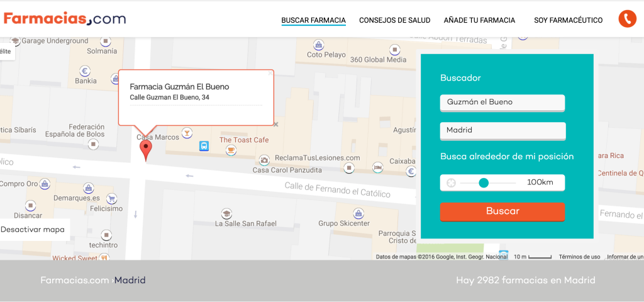The image size is (644, 302).
Task: Click the geolocation crosshair icon by slider
Action: tap(451, 183)
